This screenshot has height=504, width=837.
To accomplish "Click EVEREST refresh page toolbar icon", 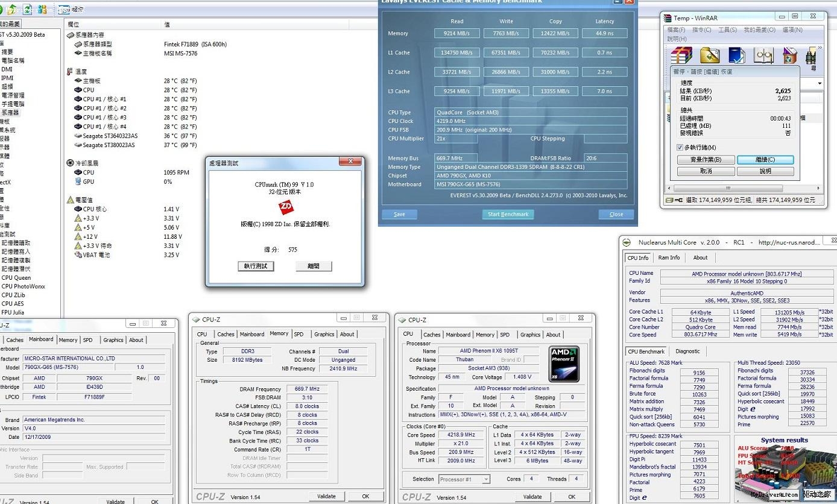I will click(28, 9).
